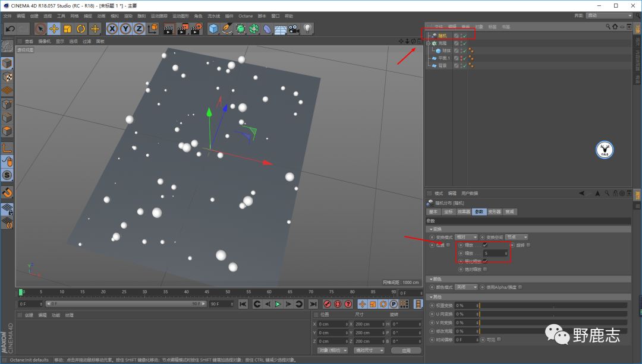Add a cube primitive from the toolbar

(213, 29)
